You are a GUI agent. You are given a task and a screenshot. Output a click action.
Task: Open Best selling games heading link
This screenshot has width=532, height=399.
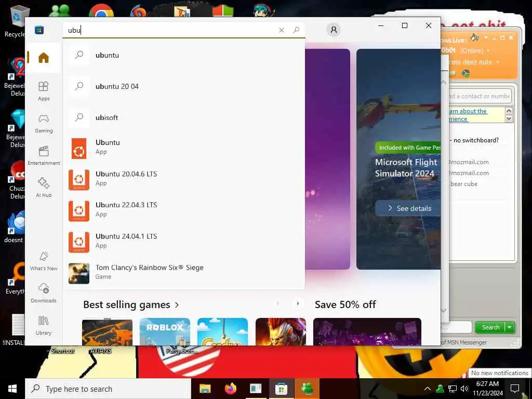point(127,304)
